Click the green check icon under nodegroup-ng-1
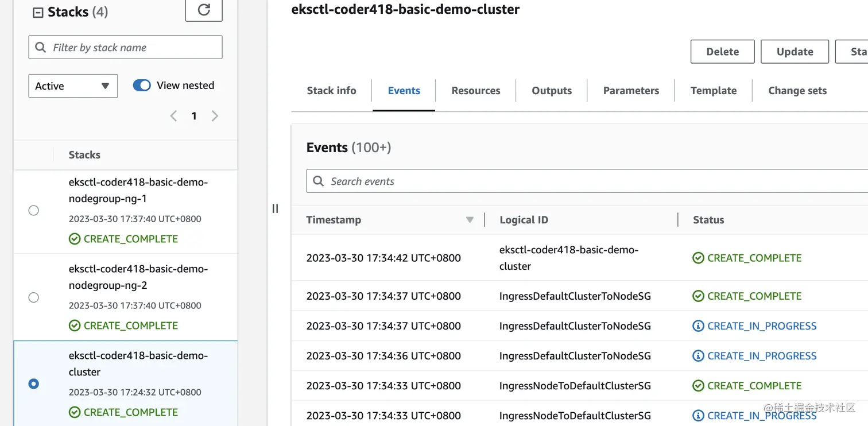Image resolution: width=868 pixels, height=426 pixels. 75,239
